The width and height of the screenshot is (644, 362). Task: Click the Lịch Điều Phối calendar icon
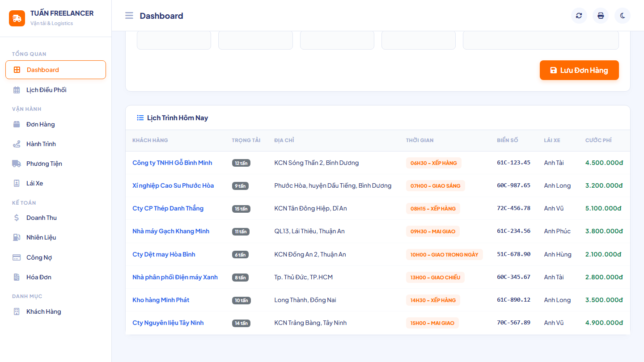(17, 90)
